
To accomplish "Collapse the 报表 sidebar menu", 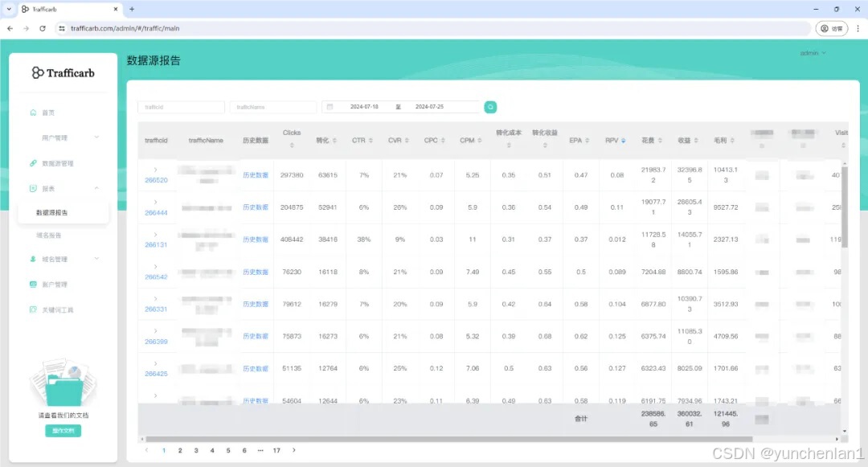I will (x=97, y=189).
